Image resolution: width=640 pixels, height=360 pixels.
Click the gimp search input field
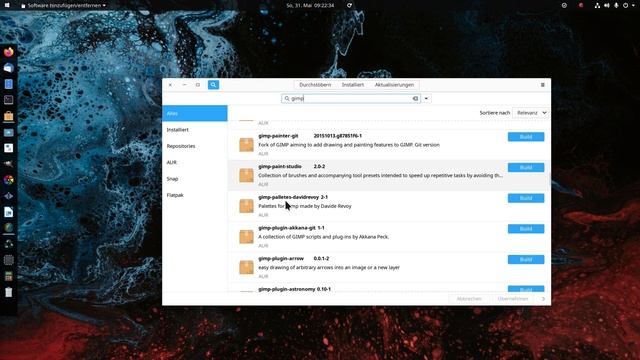pyautogui.click(x=350, y=98)
